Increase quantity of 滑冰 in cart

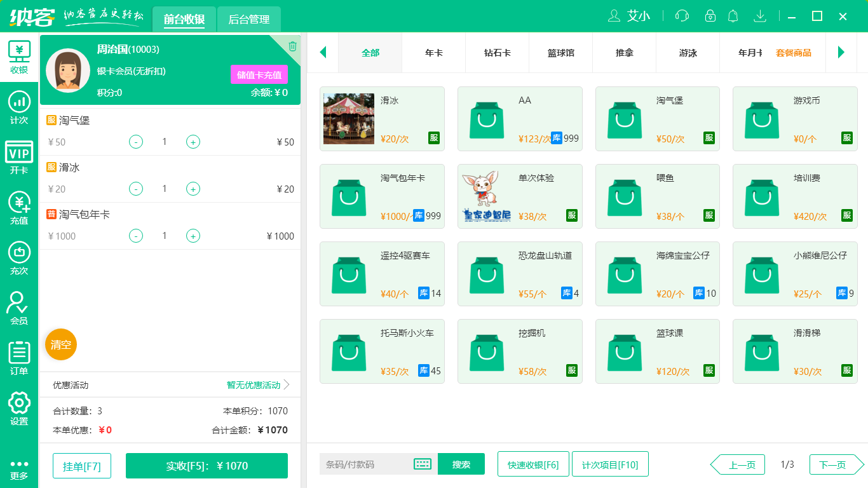click(x=193, y=189)
